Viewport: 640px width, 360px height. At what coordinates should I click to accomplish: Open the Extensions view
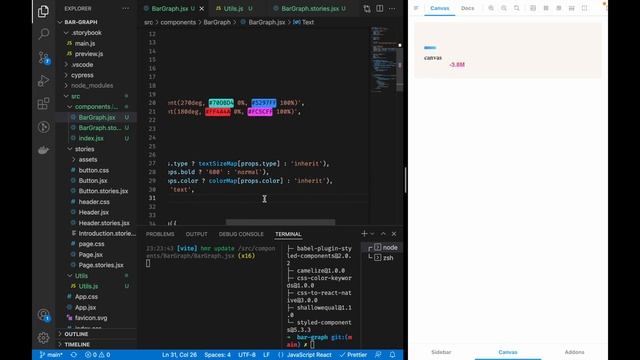click(x=43, y=104)
